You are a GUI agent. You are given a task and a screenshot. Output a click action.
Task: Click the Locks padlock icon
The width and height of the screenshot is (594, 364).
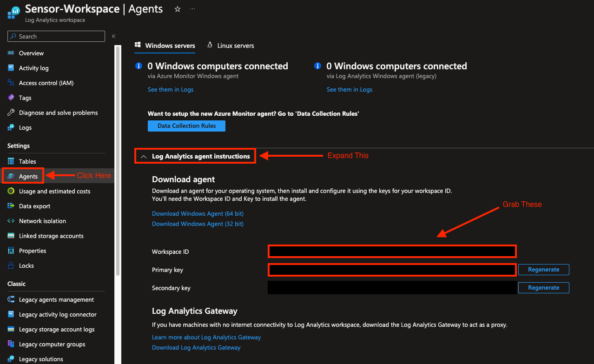click(11, 265)
